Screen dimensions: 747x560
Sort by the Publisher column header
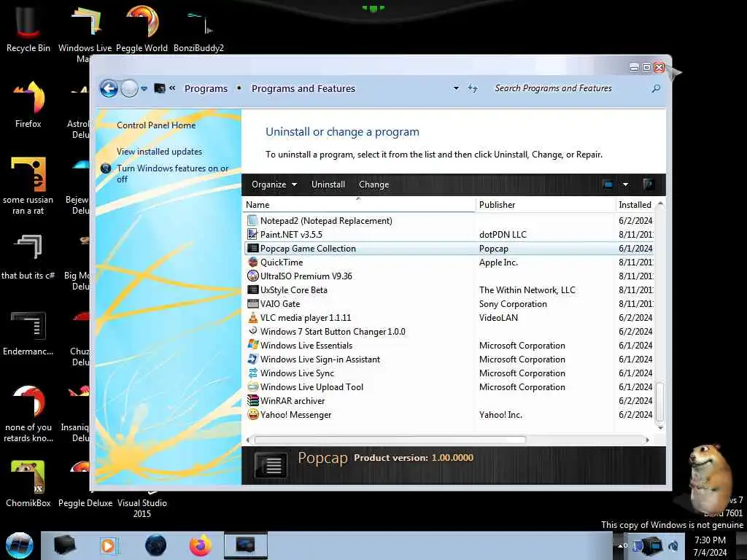[546, 205]
